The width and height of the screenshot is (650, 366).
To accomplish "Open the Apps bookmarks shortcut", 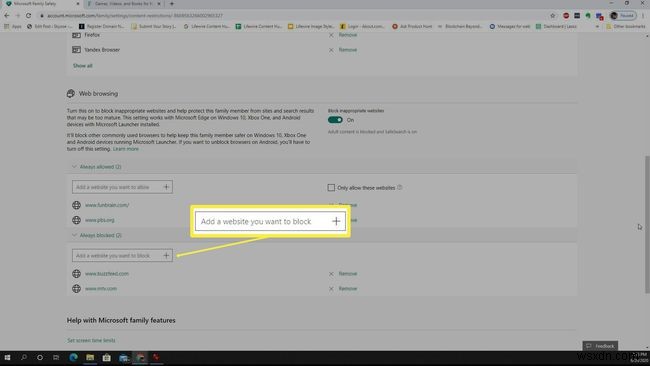I will (x=12, y=26).
